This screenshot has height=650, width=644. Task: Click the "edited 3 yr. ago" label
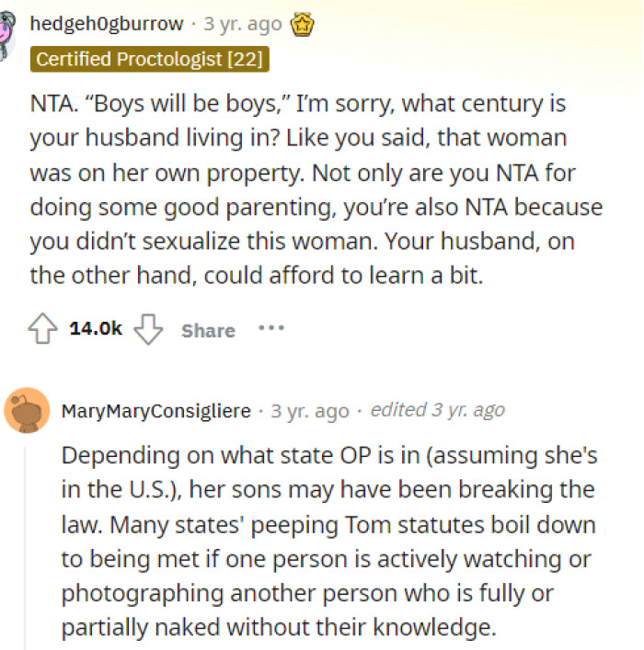(437, 411)
